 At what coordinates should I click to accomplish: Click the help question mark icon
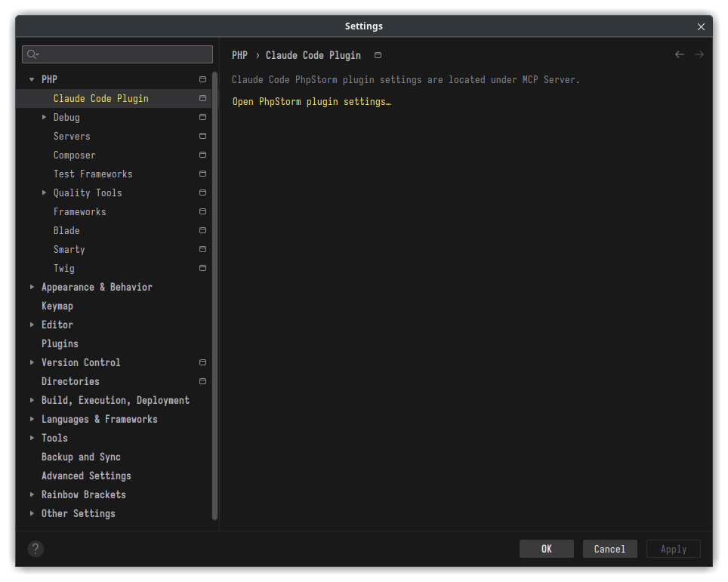coord(35,549)
